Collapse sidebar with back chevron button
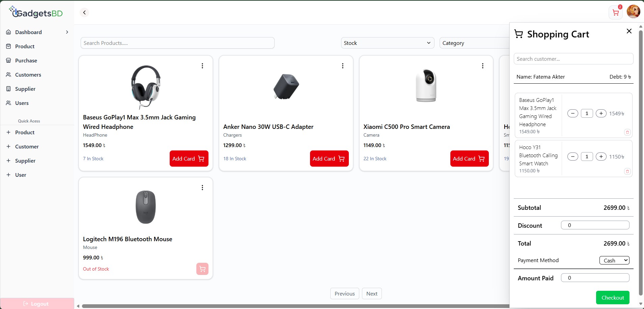 [84, 12]
